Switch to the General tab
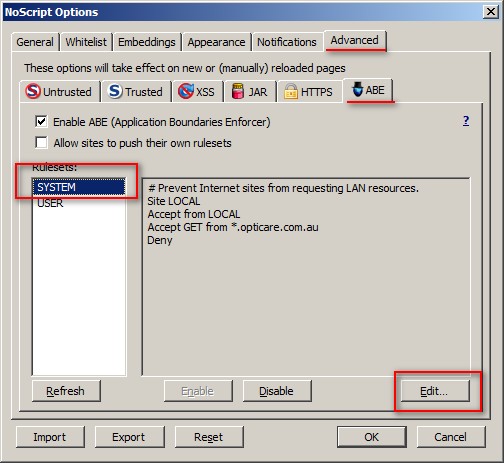 pos(35,42)
